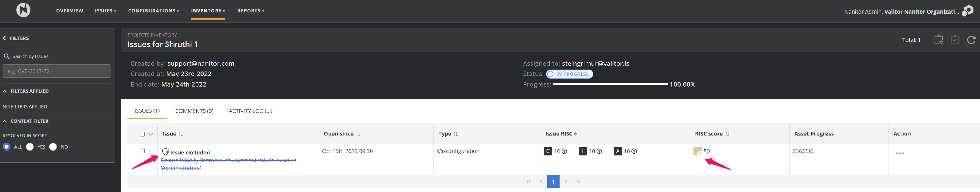Click the organization cube icon

968,11
